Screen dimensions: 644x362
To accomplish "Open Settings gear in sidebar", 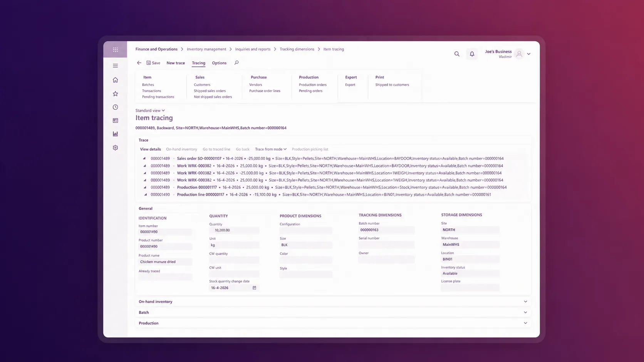I will tap(115, 148).
